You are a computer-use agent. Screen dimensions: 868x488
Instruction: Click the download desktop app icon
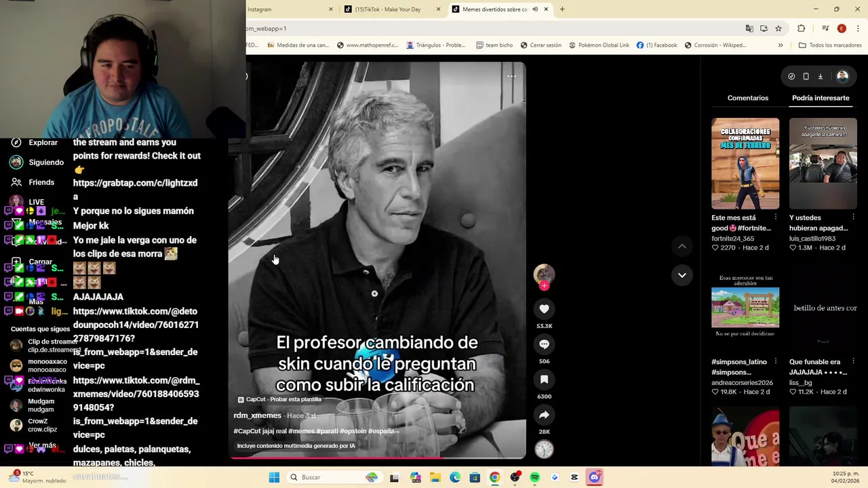pyautogui.click(x=820, y=77)
